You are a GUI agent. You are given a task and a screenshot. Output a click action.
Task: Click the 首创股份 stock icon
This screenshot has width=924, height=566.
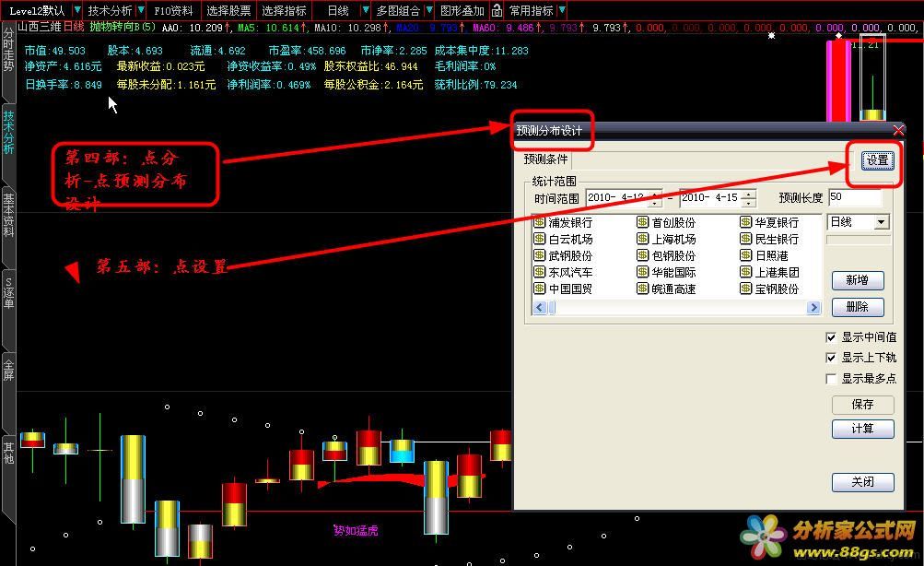643,223
